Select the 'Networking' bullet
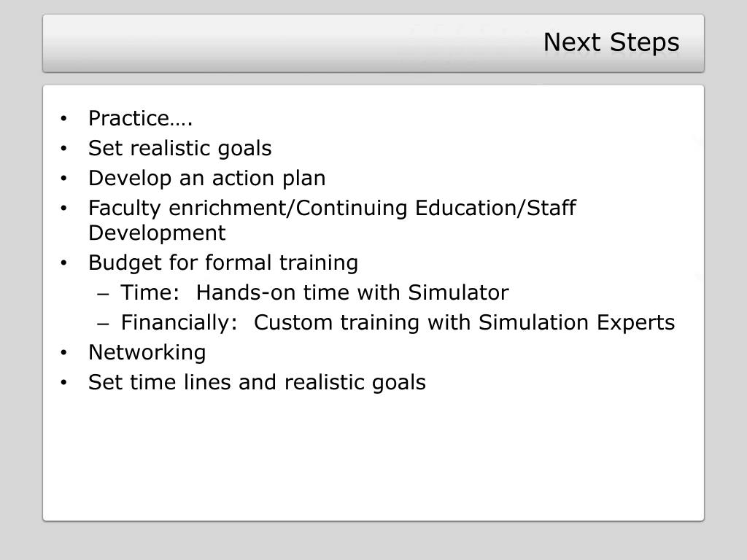The image size is (747, 560). tap(147, 353)
